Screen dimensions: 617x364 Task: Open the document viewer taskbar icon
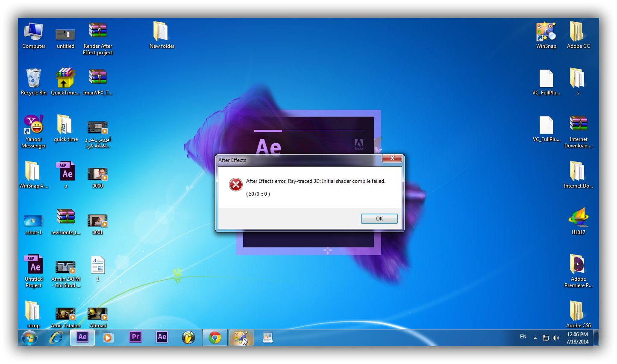267,338
